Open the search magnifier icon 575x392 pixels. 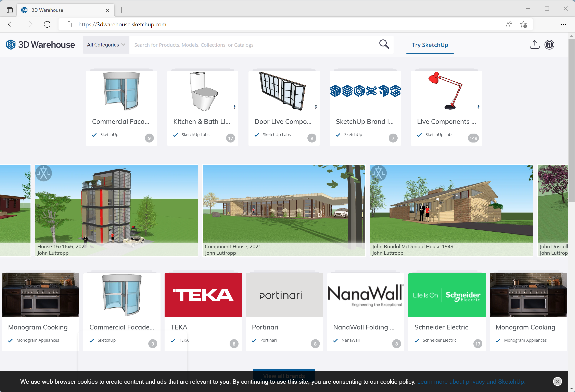click(384, 44)
